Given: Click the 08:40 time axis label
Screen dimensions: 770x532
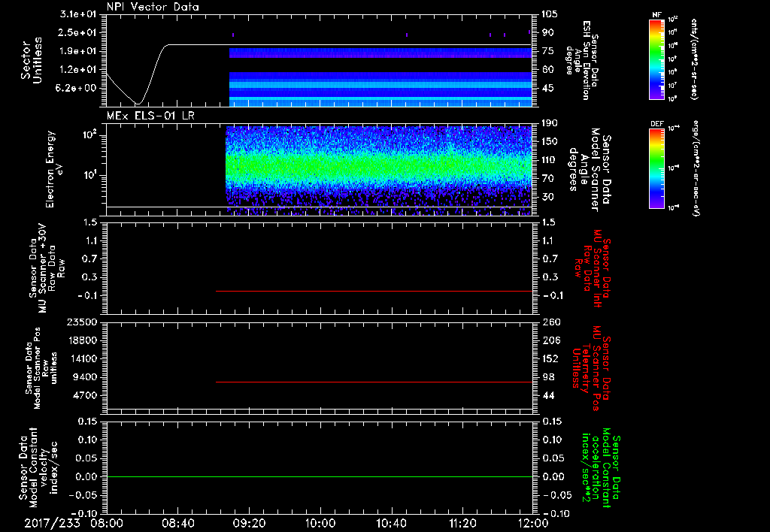Looking at the screenshot, I should pyautogui.click(x=177, y=523).
